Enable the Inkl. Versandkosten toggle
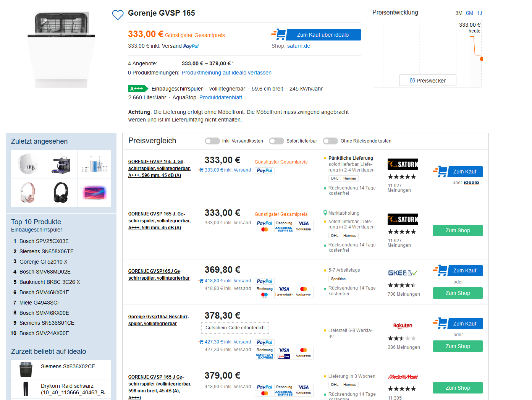 click(x=212, y=141)
